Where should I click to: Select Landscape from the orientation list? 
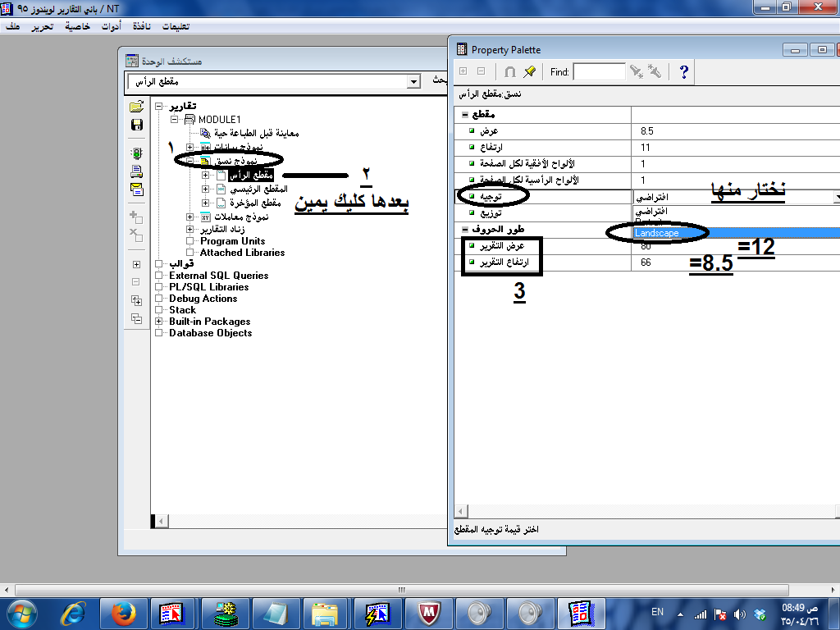click(657, 233)
